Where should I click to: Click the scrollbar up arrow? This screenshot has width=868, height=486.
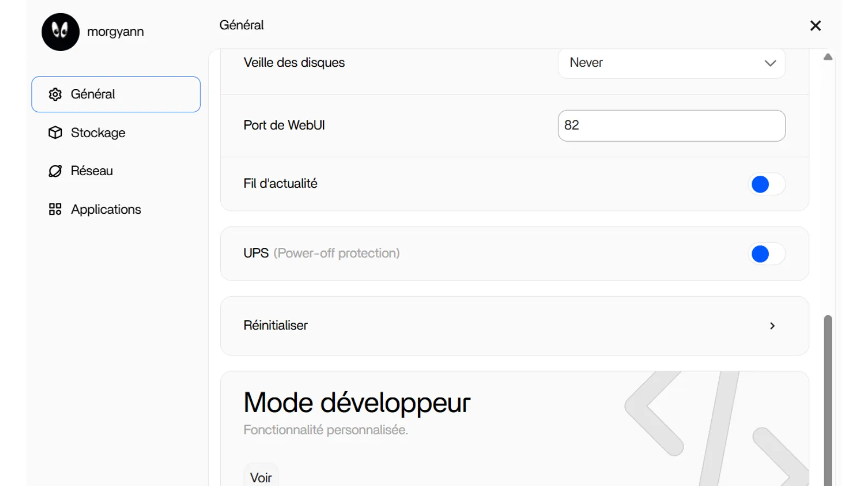pos(828,57)
